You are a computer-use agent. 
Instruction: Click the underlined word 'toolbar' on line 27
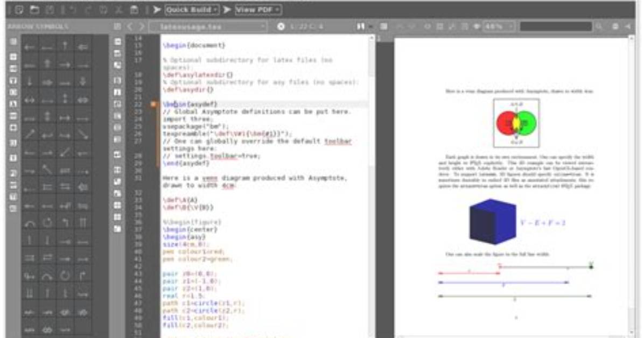point(338,141)
